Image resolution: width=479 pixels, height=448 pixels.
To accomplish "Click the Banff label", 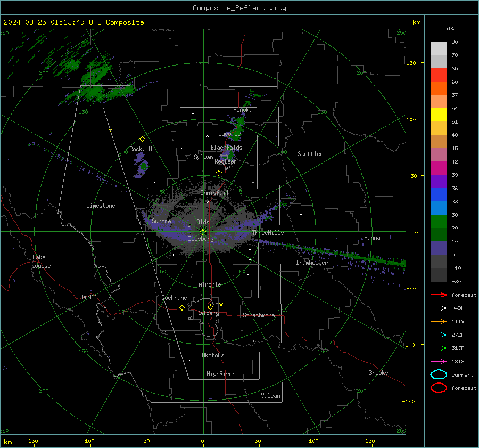I will tap(88, 297).
